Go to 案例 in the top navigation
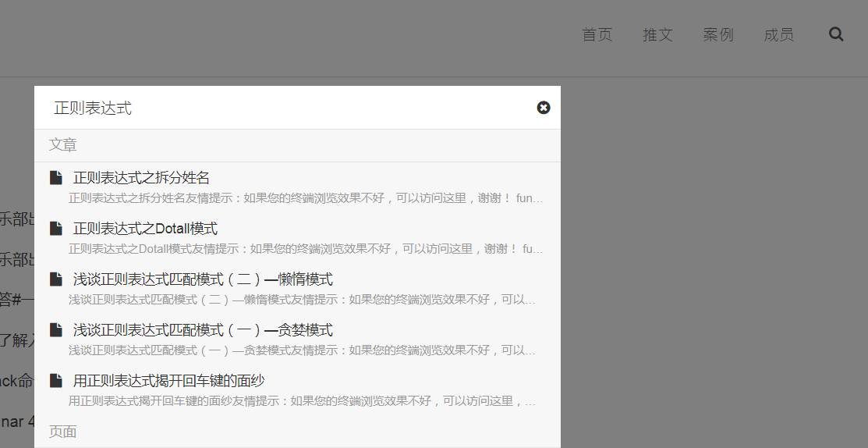 pos(718,35)
